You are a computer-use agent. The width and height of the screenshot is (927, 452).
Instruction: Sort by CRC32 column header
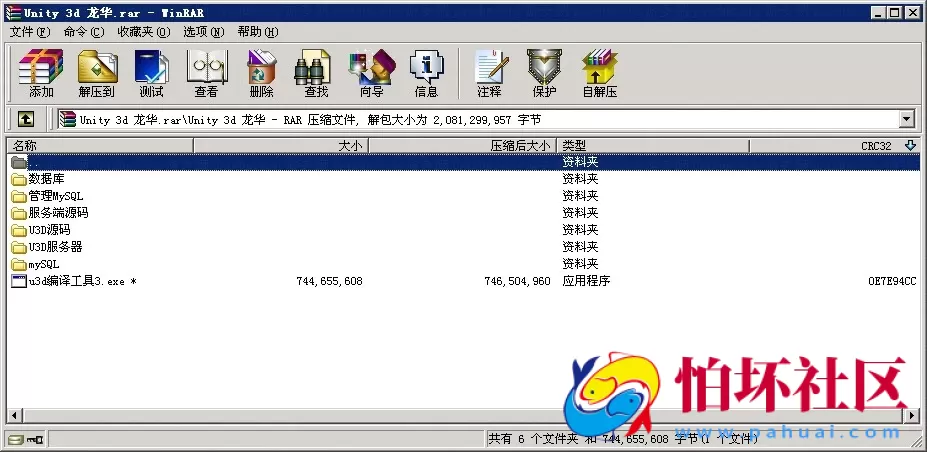coord(835,145)
